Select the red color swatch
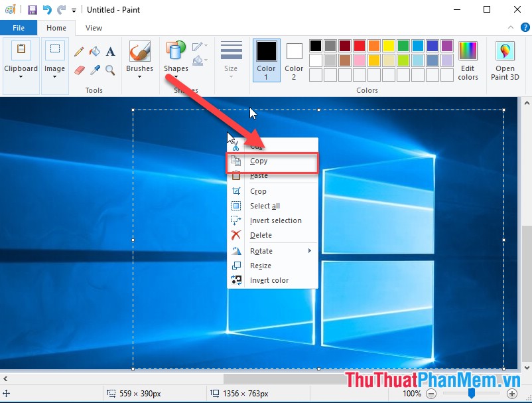The image size is (532, 403). click(360, 46)
